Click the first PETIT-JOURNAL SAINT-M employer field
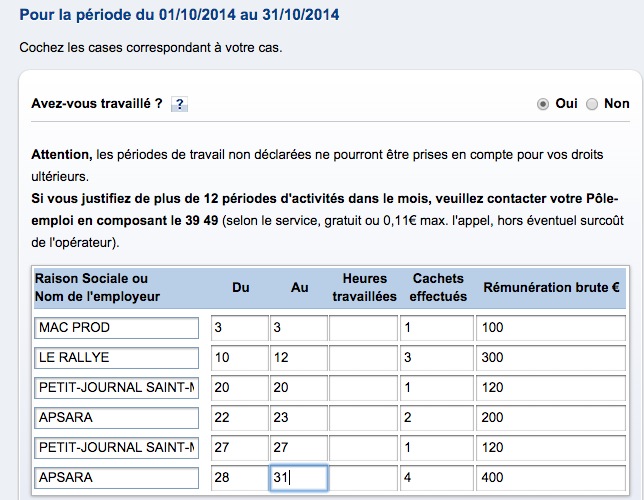The width and height of the screenshot is (644, 500). pyautogui.click(x=116, y=387)
